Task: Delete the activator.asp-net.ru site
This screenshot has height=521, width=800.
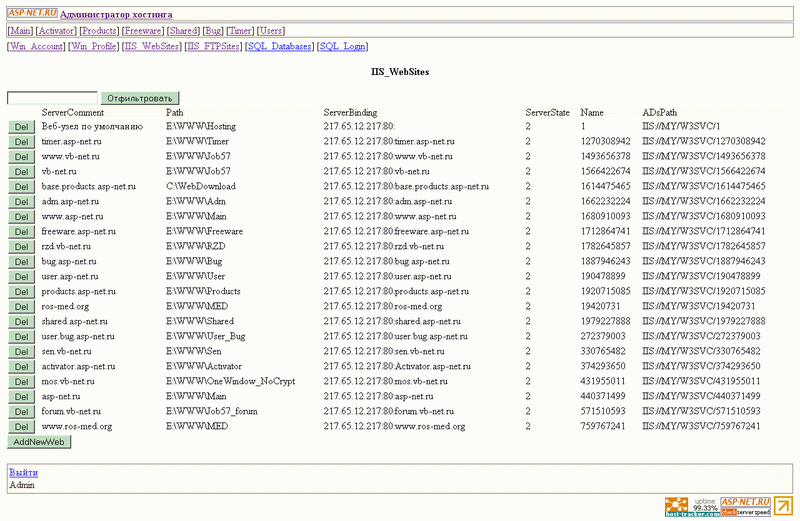Action: 21,367
